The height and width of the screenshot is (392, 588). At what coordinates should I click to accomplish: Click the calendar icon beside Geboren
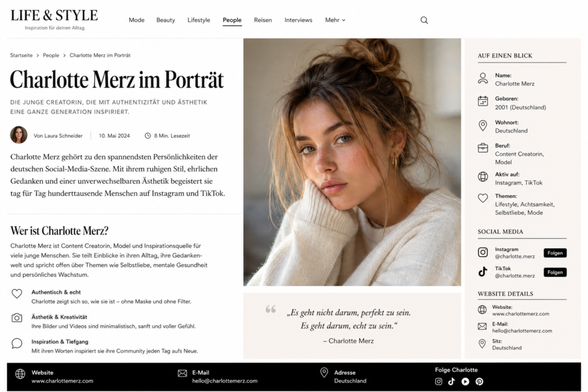click(482, 101)
